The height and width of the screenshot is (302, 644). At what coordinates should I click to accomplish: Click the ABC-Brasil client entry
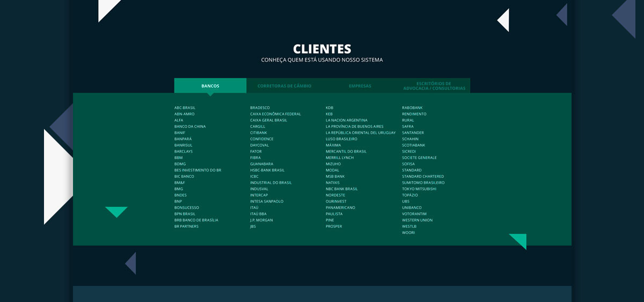coord(185,108)
